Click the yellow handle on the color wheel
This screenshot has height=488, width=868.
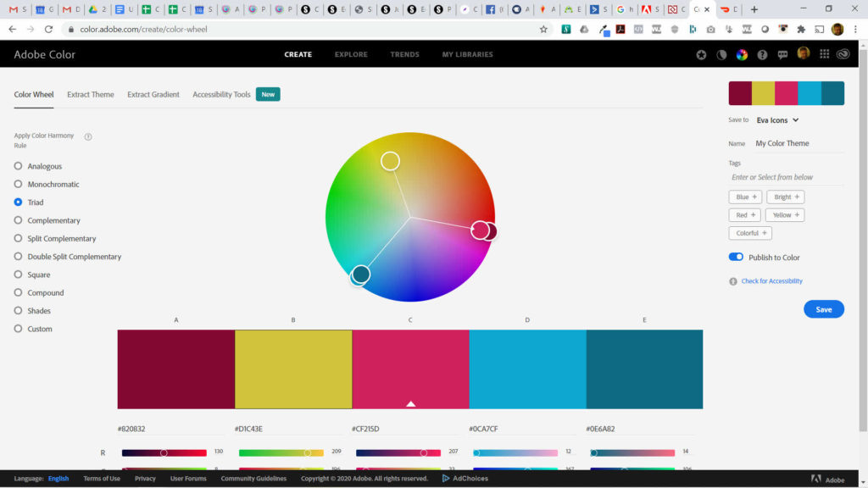coord(390,161)
